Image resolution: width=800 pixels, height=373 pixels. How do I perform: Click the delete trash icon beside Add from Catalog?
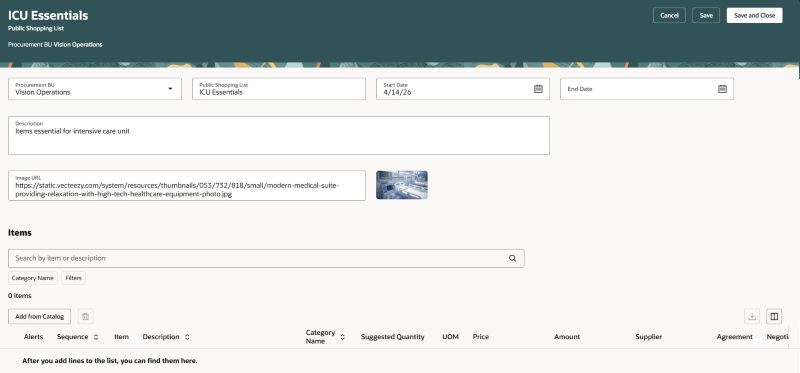coord(86,316)
